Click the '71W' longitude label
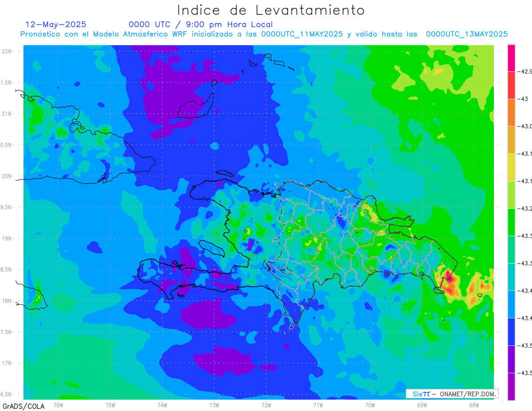Screen dimensions: 532x411 tap(318, 404)
